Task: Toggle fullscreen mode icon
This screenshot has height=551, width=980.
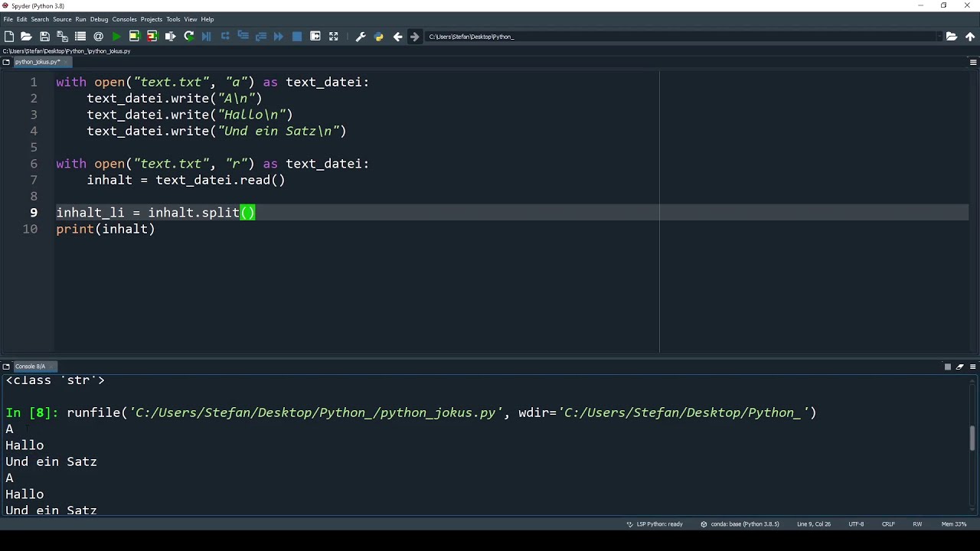Action: [x=333, y=36]
